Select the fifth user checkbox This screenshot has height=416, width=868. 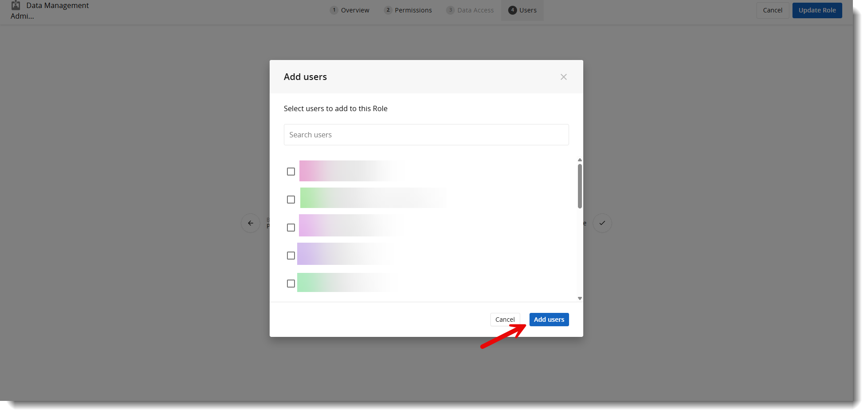pyautogui.click(x=291, y=284)
